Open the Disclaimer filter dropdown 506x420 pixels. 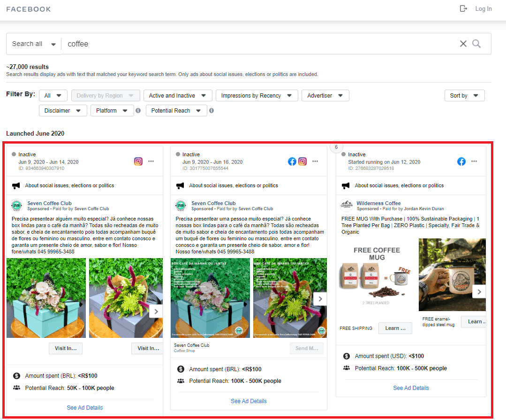(63, 111)
